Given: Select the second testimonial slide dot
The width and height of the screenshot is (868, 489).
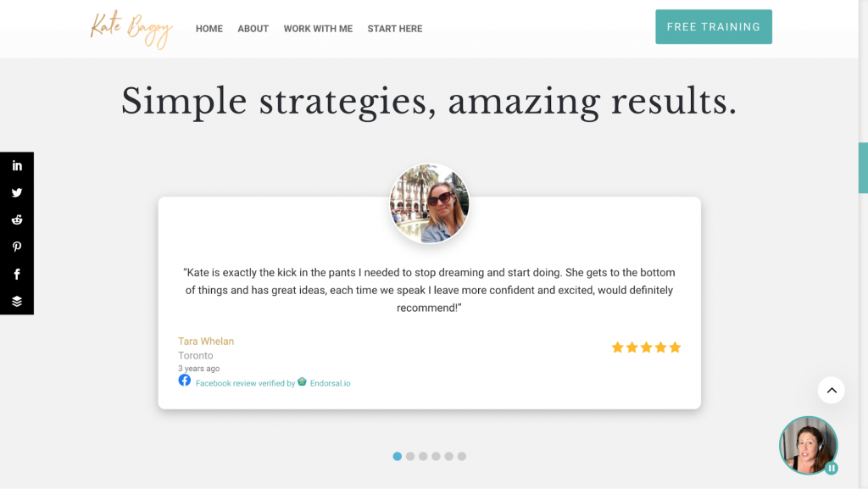Looking at the screenshot, I should point(410,456).
